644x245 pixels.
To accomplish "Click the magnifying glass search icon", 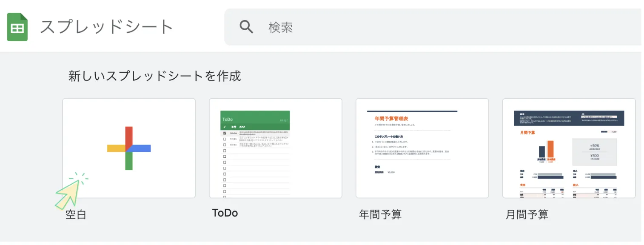I will click(246, 27).
